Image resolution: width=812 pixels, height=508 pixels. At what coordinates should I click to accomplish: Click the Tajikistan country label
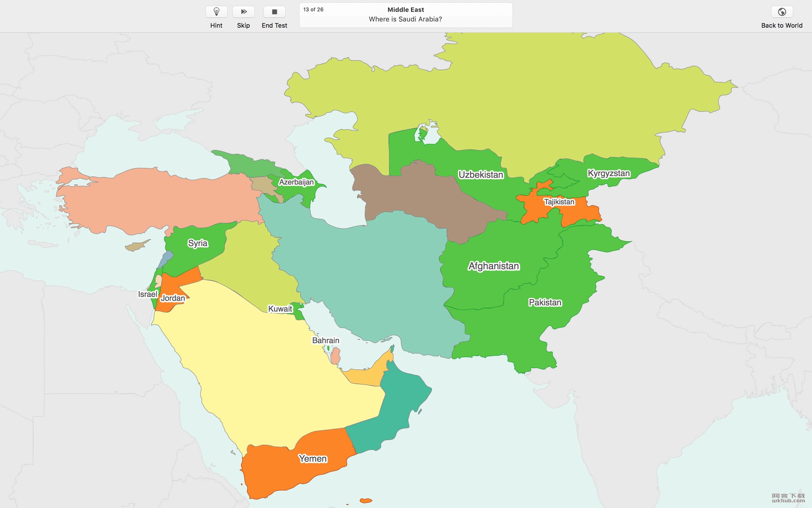[559, 202]
